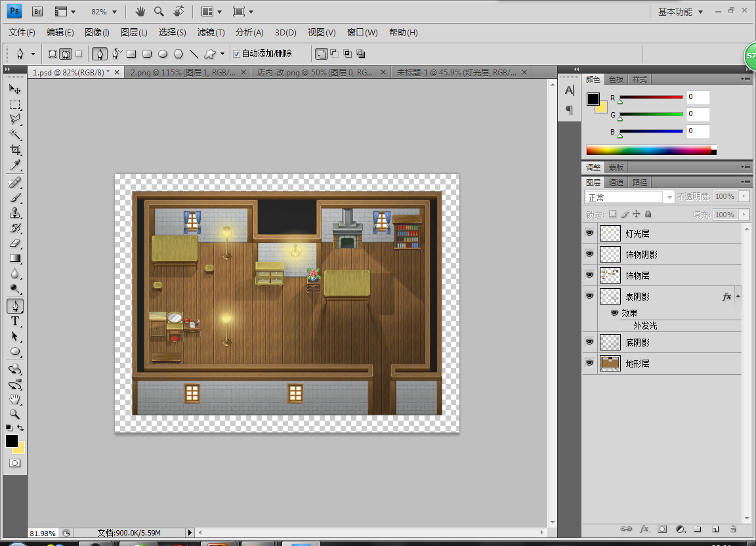Switch to the 2.png document tab
Viewport: 756px width, 546px height.
coord(183,72)
